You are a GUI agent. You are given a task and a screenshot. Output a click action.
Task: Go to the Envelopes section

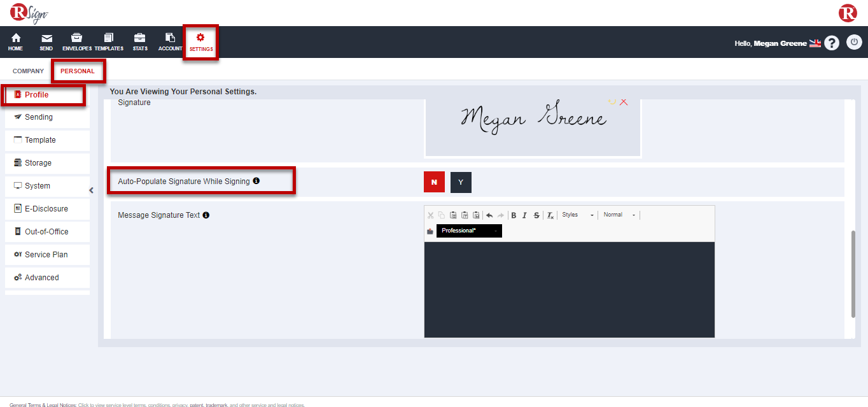77,41
